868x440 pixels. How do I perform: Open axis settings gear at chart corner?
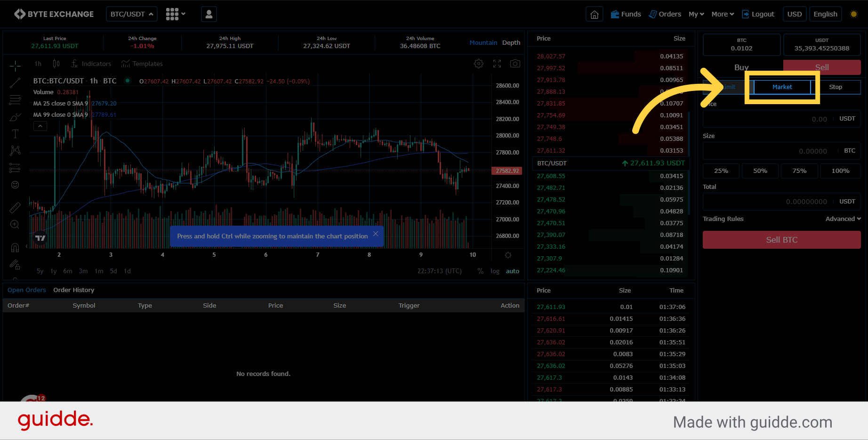pyautogui.click(x=508, y=255)
